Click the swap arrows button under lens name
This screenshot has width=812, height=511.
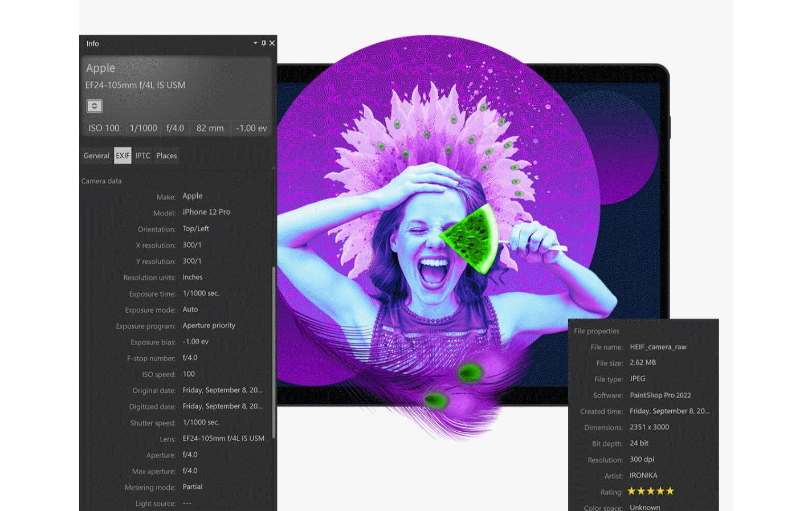coord(95,106)
